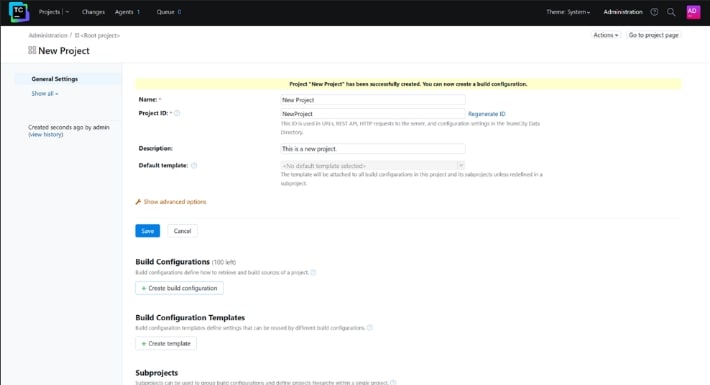The width and height of the screenshot is (710, 385).
Task: Click the help icon next to Project ID
Action: 177,113
